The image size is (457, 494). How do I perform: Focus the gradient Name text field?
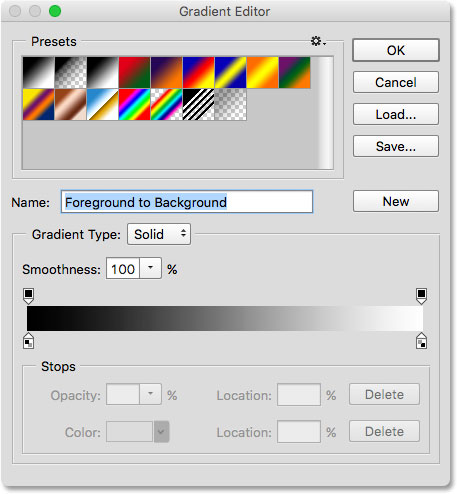click(x=187, y=202)
